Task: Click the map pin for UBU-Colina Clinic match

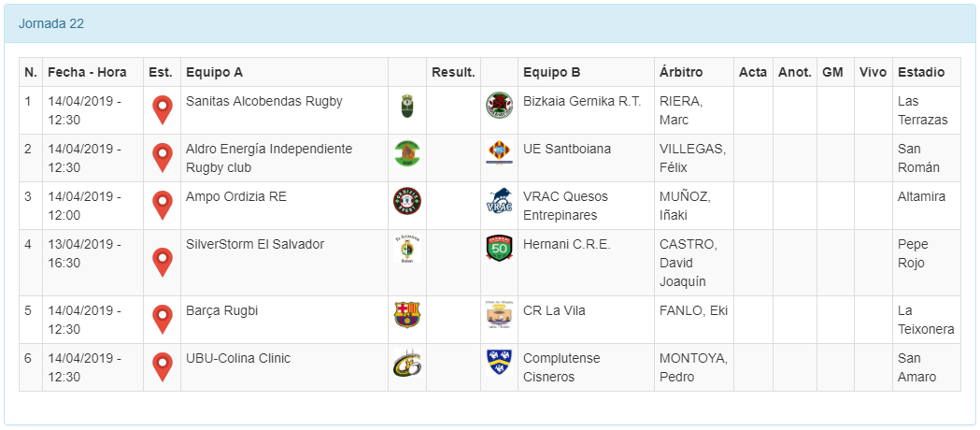Action: tap(163, 366)
